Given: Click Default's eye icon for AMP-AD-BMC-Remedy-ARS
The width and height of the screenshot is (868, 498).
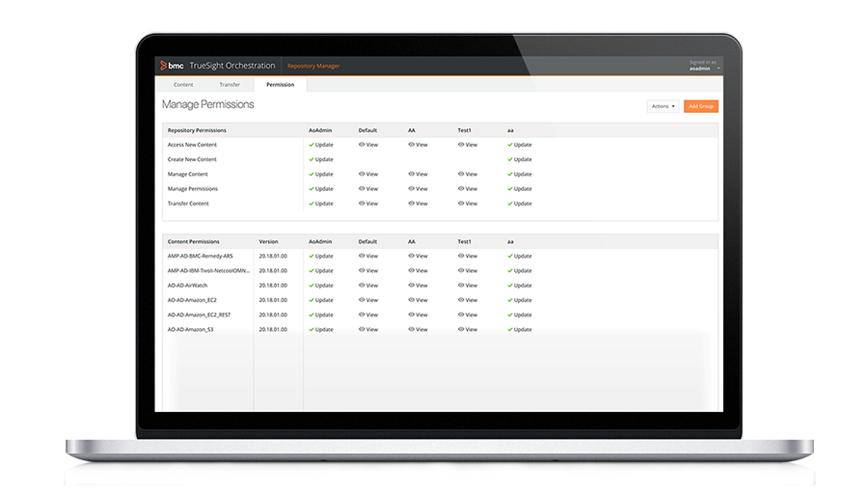Looking at the screenshot, I should click(x=362, y=256).
